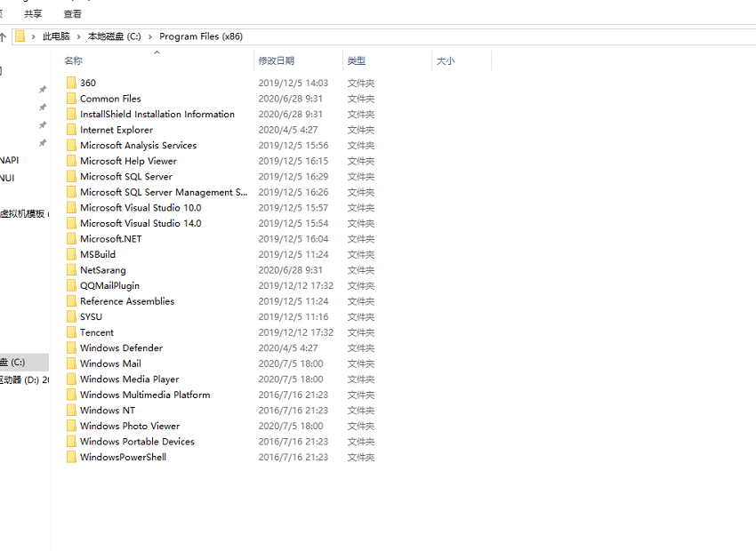
Task: Click Program Files (x86) breadcrumb segment
Action: click(x=201, y=36)
